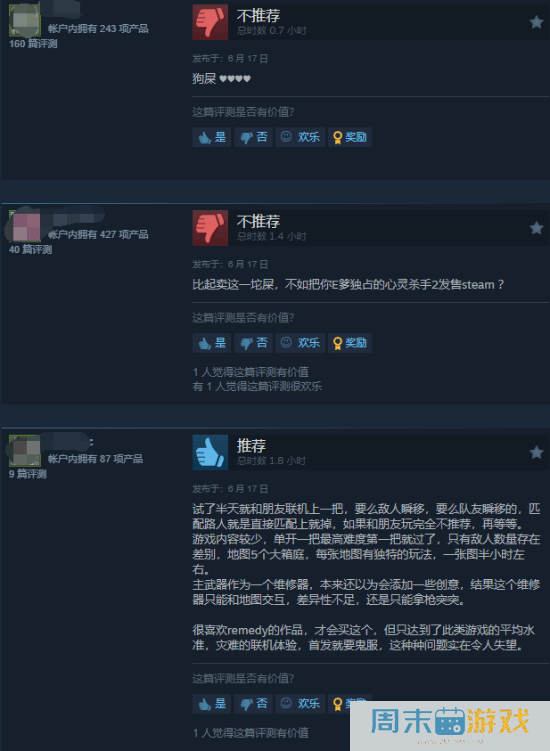This screenshot has width=550, height=751.
Task: Open third reviewer's avatar with 87 products
Action: click(x=24, y=451)
